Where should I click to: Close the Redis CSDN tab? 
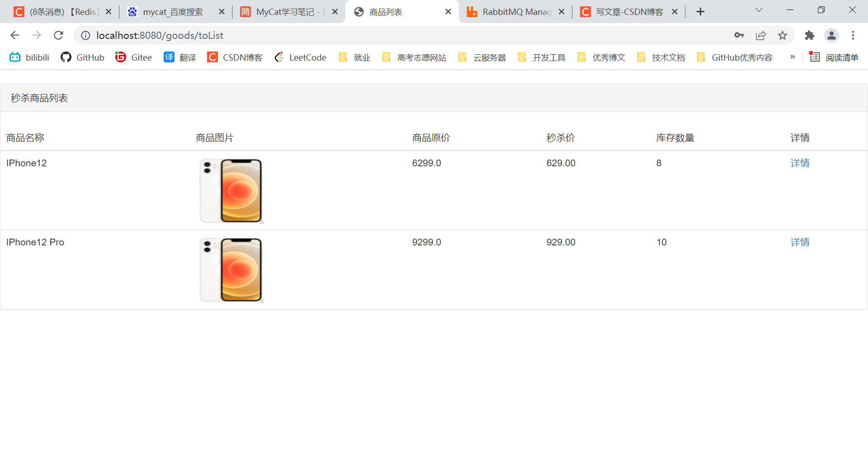(108, 12)
